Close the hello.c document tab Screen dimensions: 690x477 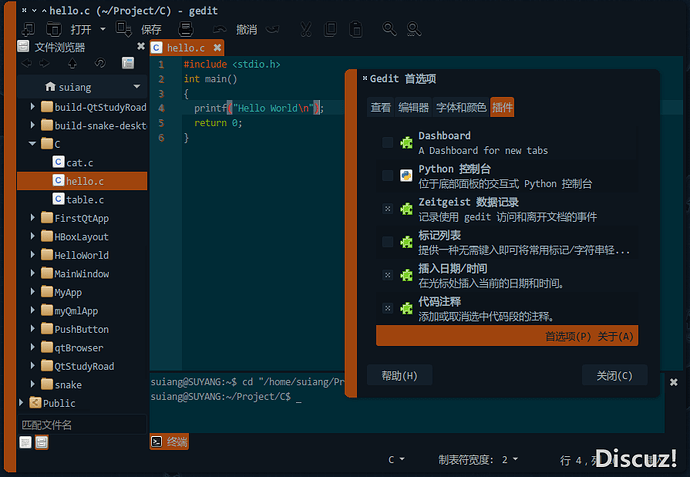[x=217, y=47]
